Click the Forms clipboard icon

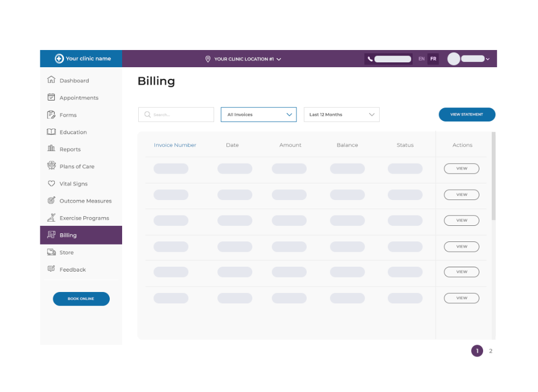click(50, 115)
